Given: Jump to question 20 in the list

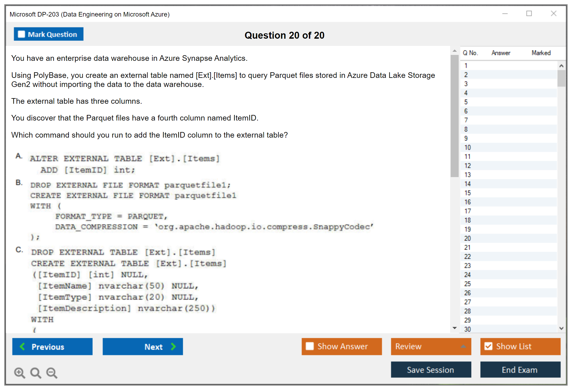Looking at the screenshot, I should click(468, 238).
